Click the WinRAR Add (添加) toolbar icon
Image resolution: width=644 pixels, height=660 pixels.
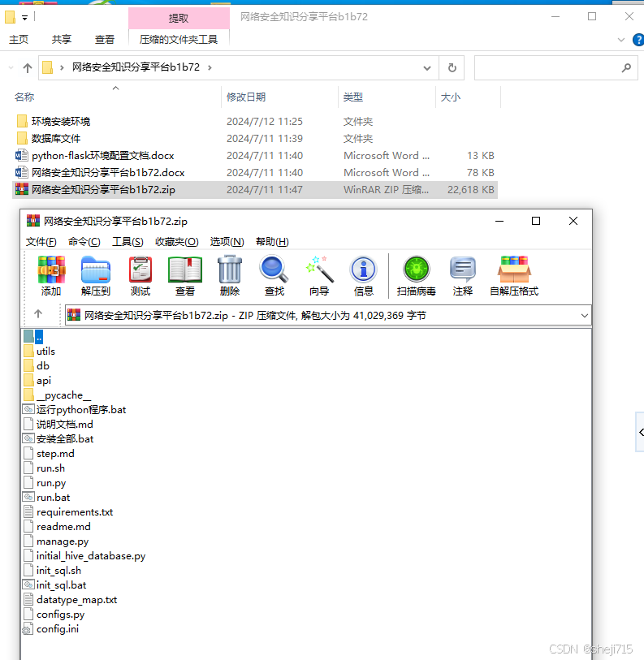51,276
